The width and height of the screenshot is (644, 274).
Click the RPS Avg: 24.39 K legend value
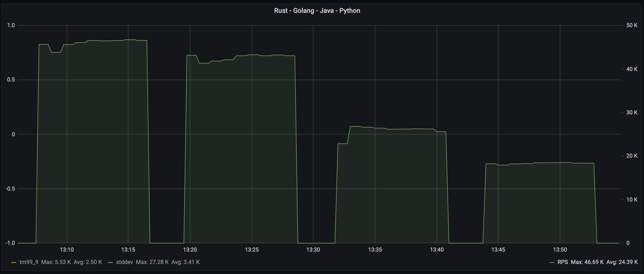[622, 262]
